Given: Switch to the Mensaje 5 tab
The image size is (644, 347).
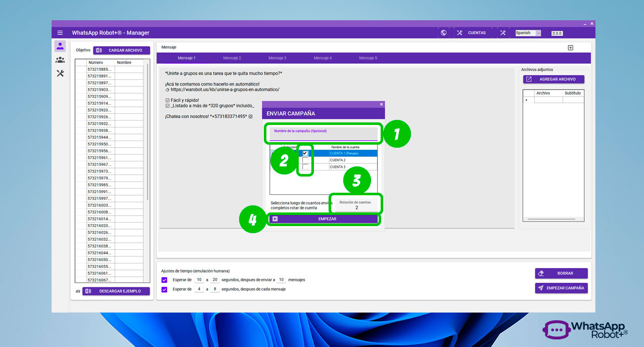Looking at the screenshot, I should [368, 58].
